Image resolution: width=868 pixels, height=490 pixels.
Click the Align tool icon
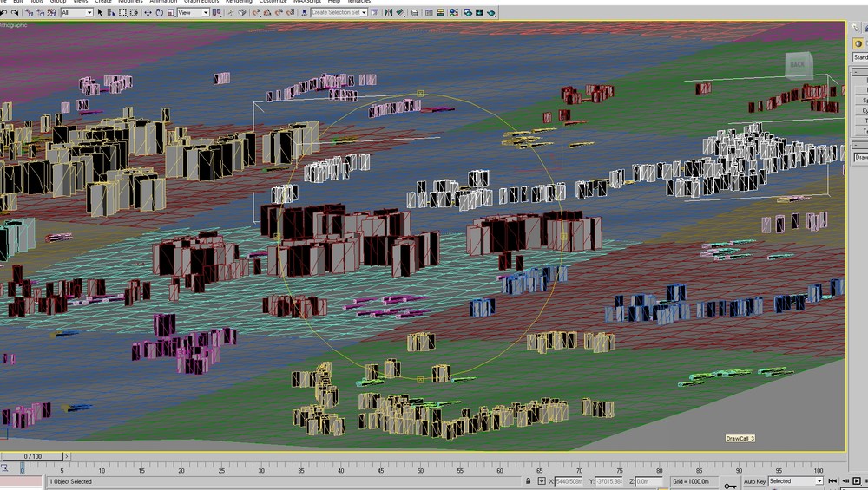pos(399,12)
